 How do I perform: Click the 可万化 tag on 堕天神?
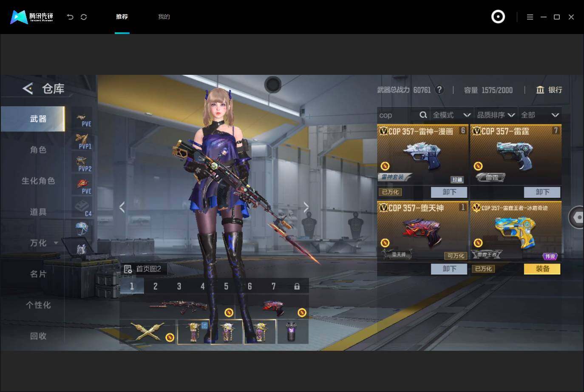tap(456, 256)
